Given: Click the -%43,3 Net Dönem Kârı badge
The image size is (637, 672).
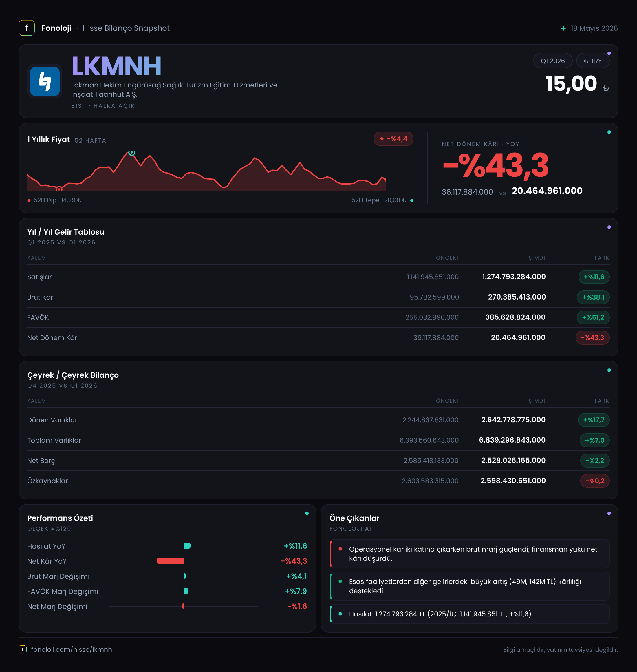Looking at the screenshot, I should [x=592, y=338].
